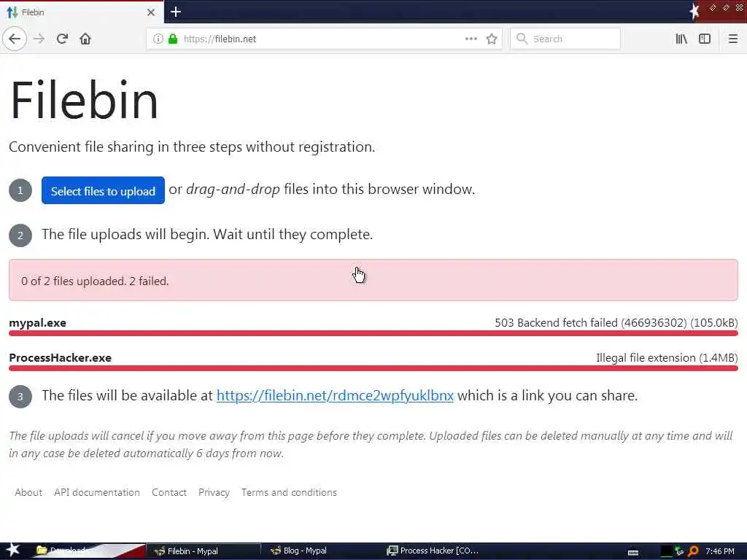
Task: Open the filebin.net/rdmce2wpfyuklbnx share link
Action: 335,395
